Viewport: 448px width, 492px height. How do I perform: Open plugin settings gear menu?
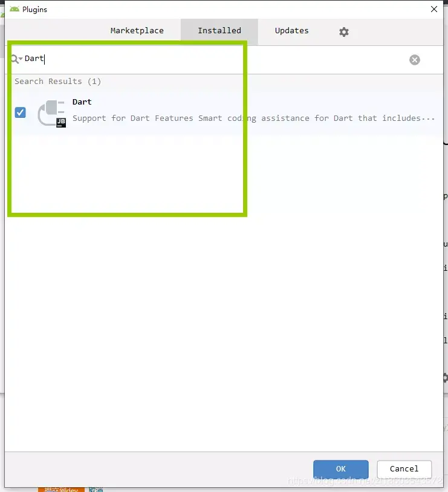(344, 32)
